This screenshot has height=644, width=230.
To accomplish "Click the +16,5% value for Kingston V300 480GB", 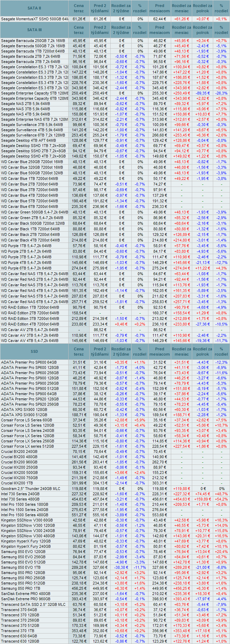I will (221, 536).
